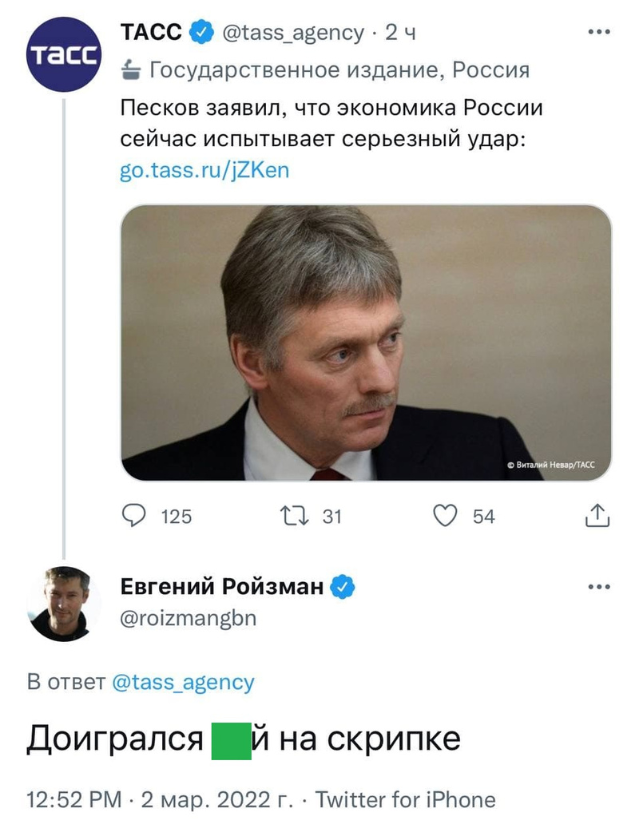Image resolution: width=639 pixels, height=840 pixels.
Task: Open the attached photo of the man in suit
Action: (x=366, y=343)
